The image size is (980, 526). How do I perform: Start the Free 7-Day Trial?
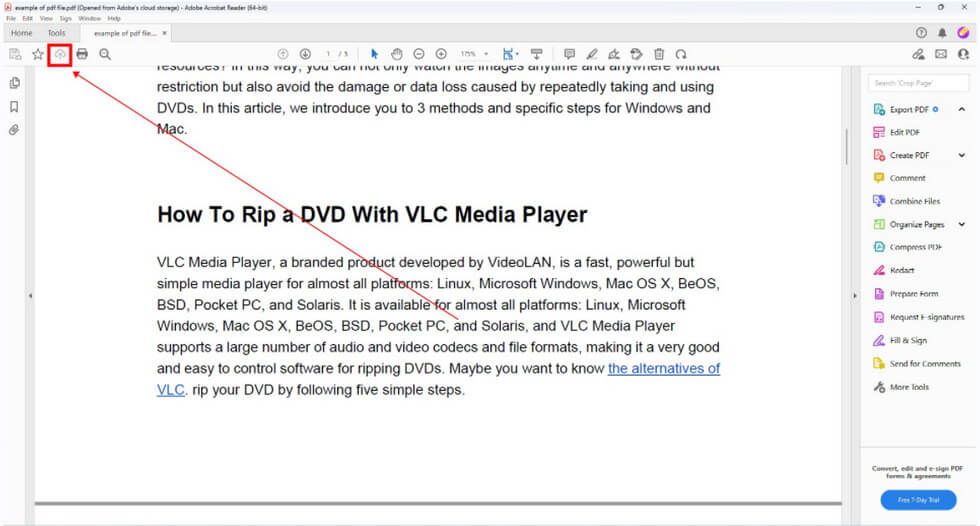point(918,500)
